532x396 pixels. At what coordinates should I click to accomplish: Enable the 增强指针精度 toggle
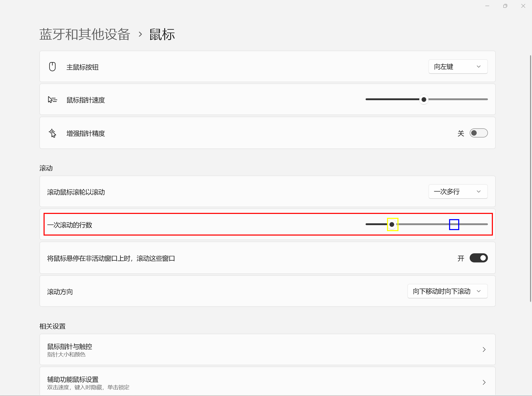[x=479, y=133]
